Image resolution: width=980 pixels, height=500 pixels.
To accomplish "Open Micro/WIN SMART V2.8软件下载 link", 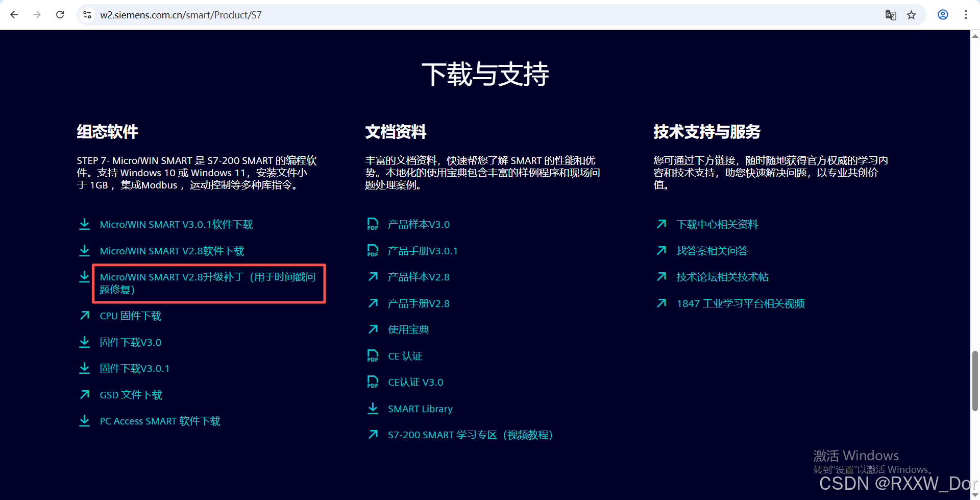I will 172,251.
